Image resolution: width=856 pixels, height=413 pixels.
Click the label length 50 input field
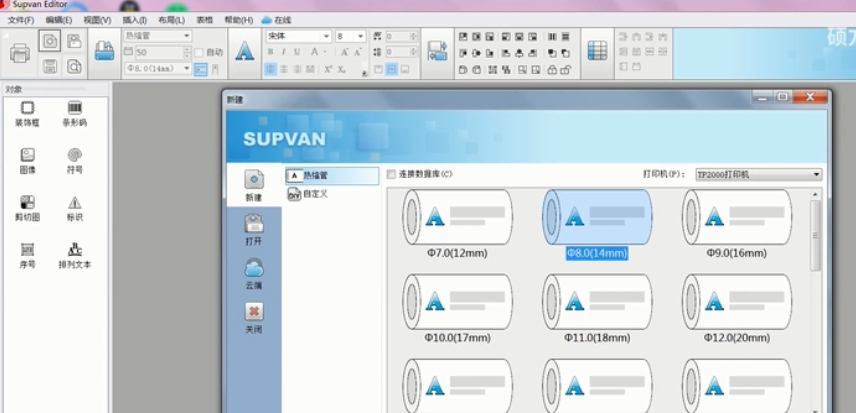[x=159, y=52]
